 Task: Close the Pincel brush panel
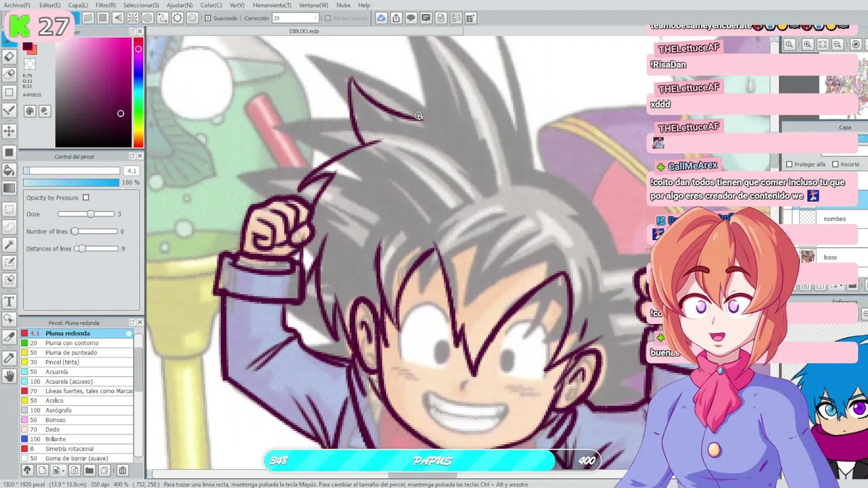point(140,323)
